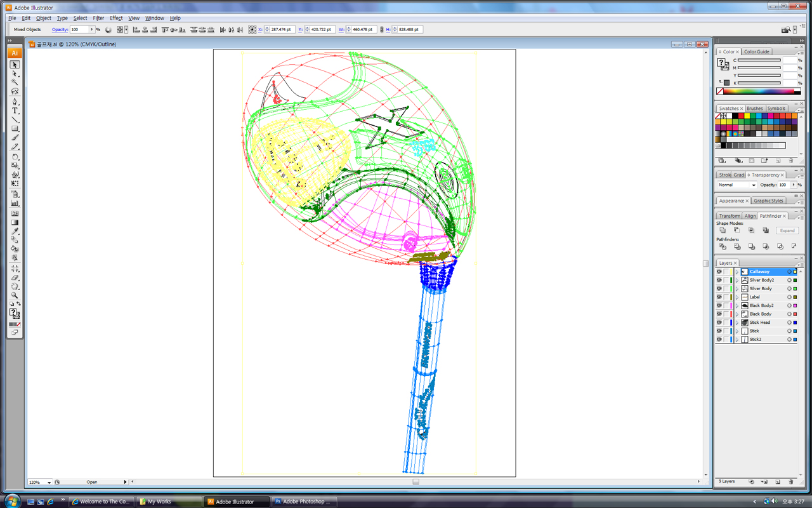Select the Zoom magnifier tool

point(15,295)
